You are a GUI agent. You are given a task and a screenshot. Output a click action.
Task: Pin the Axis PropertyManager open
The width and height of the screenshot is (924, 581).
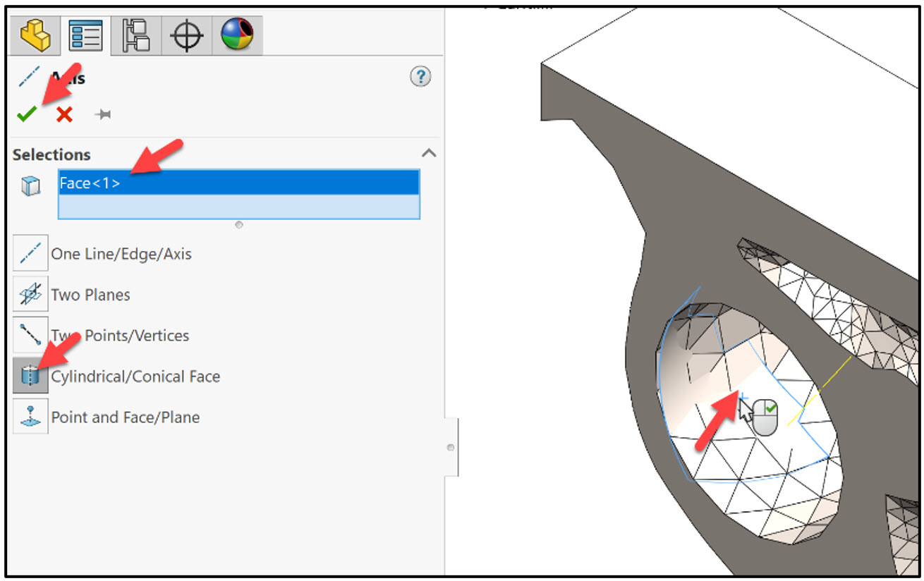103,114
